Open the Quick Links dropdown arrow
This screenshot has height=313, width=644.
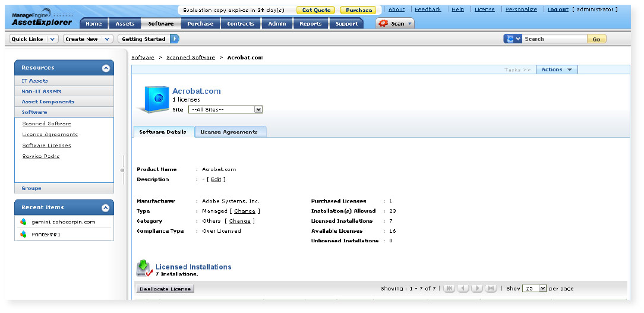tap(52, 39)
